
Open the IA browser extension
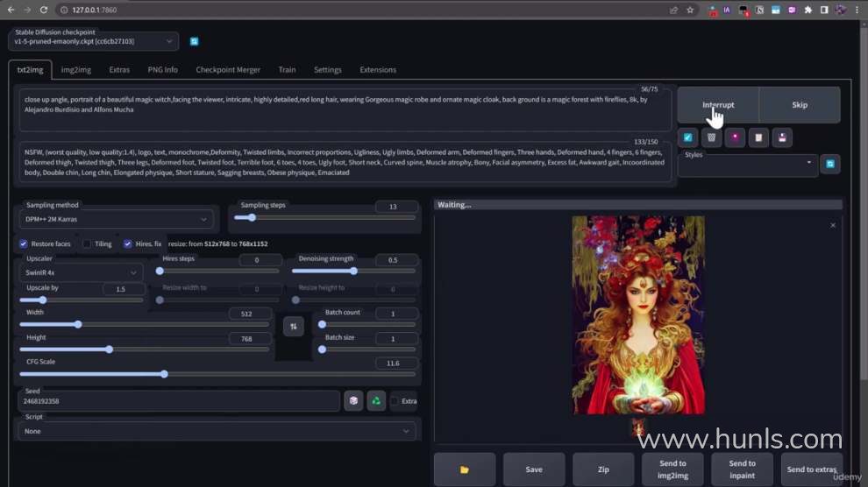[x=727, y=10]
